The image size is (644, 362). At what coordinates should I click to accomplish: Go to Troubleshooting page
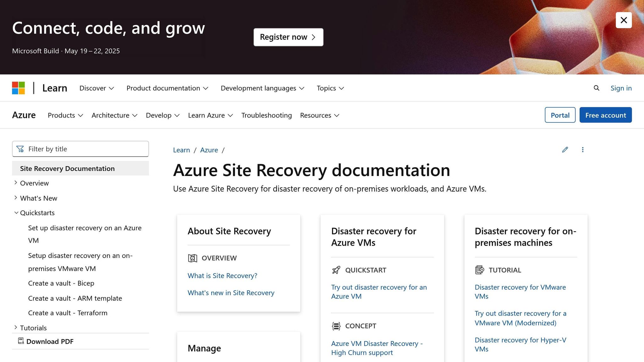click(x=266, y=115)
